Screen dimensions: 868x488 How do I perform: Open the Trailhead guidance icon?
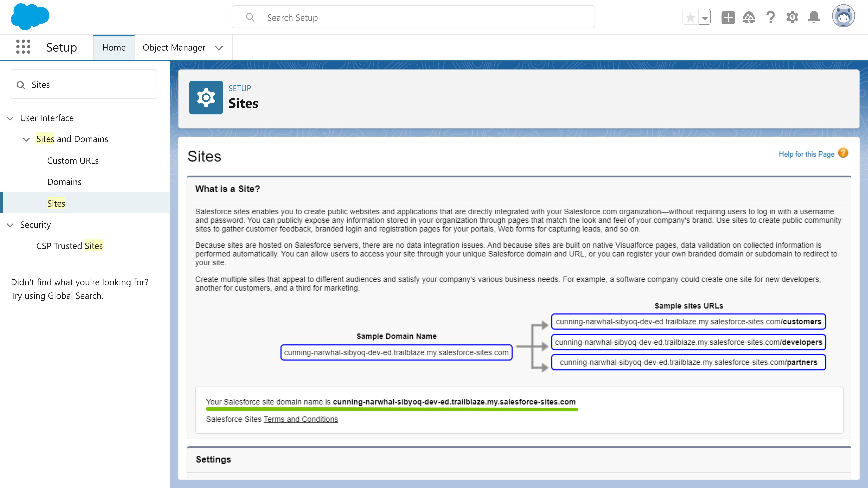[x=749, y=17]
